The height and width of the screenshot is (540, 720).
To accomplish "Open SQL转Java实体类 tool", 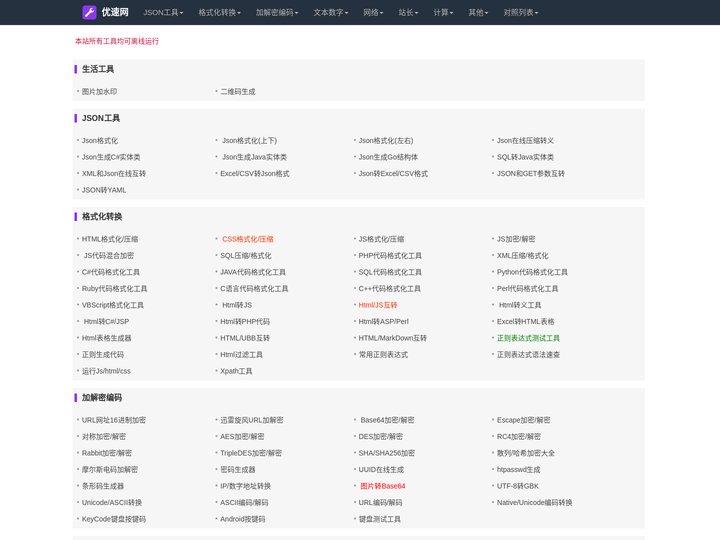I will click(525, 157).
